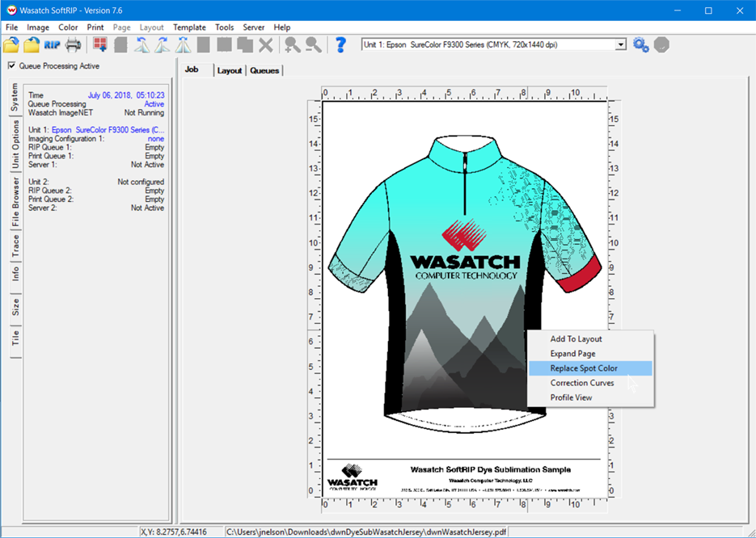The image size is (756, 538).
Task: Expand the Tools menu
Action: click(x=224, y=27)
